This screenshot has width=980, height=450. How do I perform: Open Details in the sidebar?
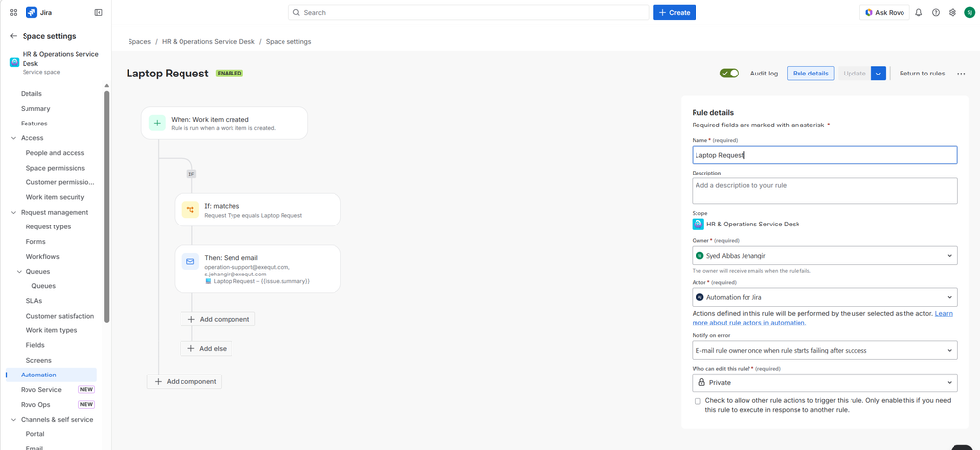click(31, 94)
